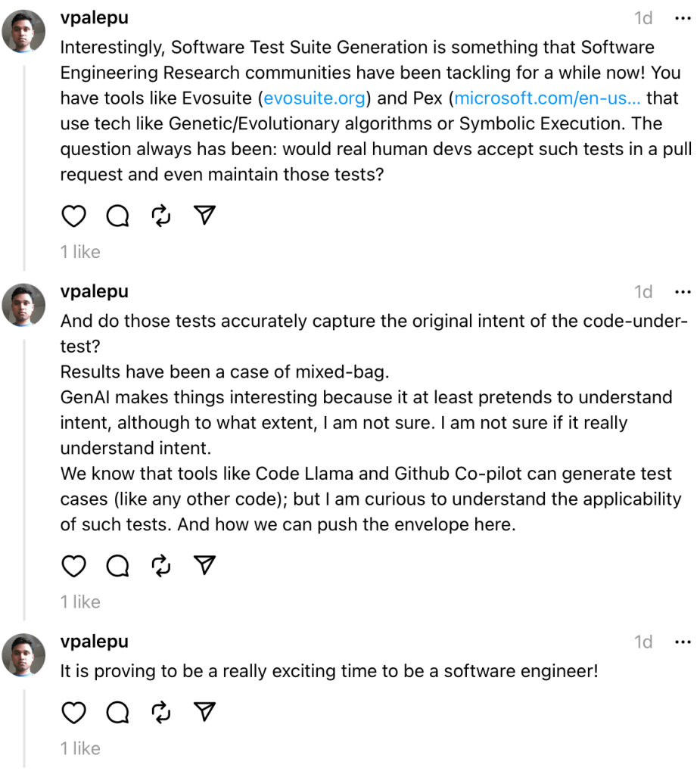The height and width of the screenshot is (774, 700).
Task: Like the exciting time software engineer post
Action: 73,713
